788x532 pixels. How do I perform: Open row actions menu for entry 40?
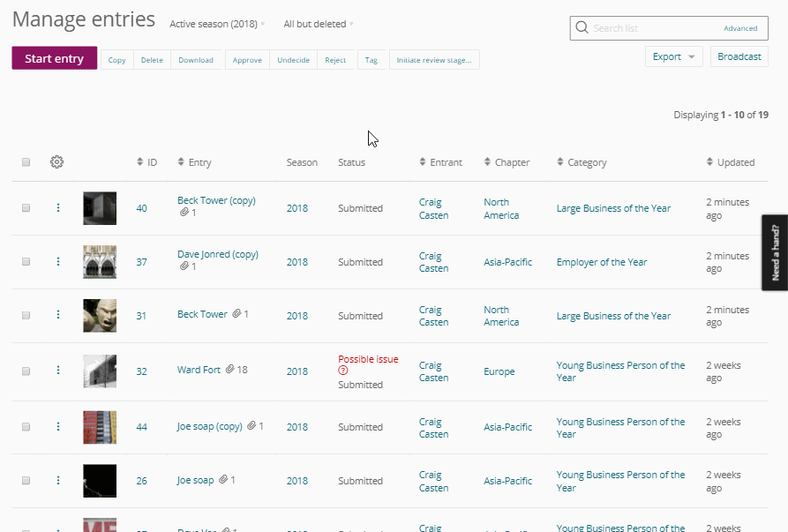click(58, 208)
